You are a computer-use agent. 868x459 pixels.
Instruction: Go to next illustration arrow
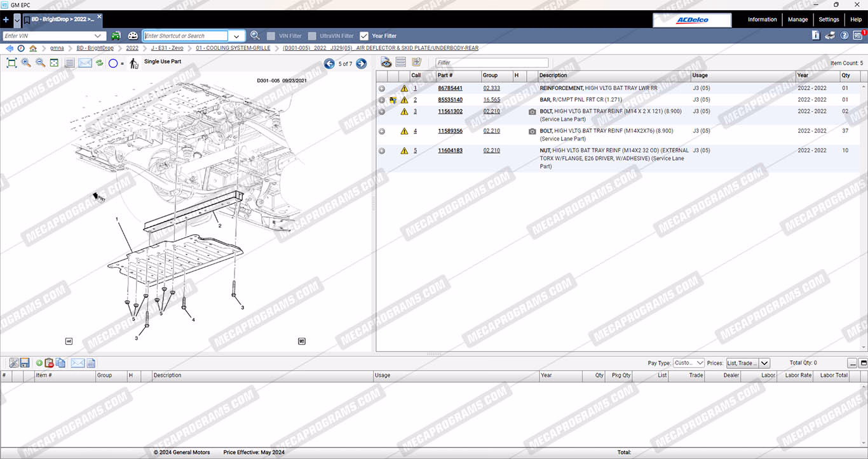[361, 63]
